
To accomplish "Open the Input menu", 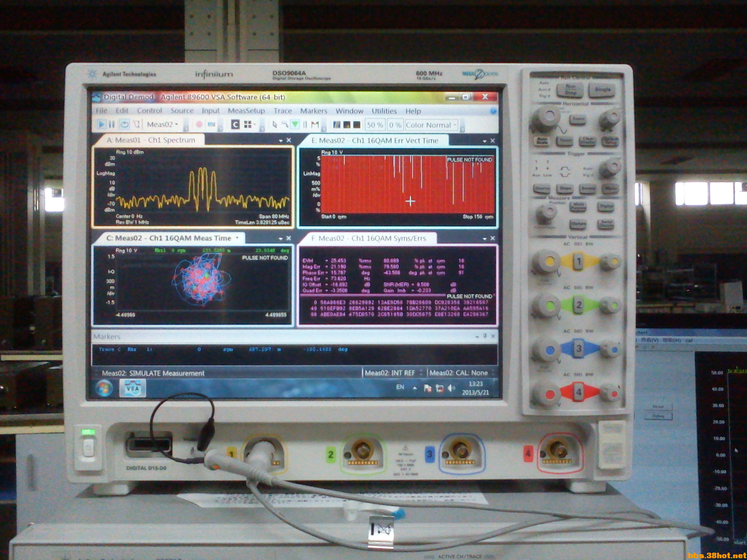I will point(210,110).
